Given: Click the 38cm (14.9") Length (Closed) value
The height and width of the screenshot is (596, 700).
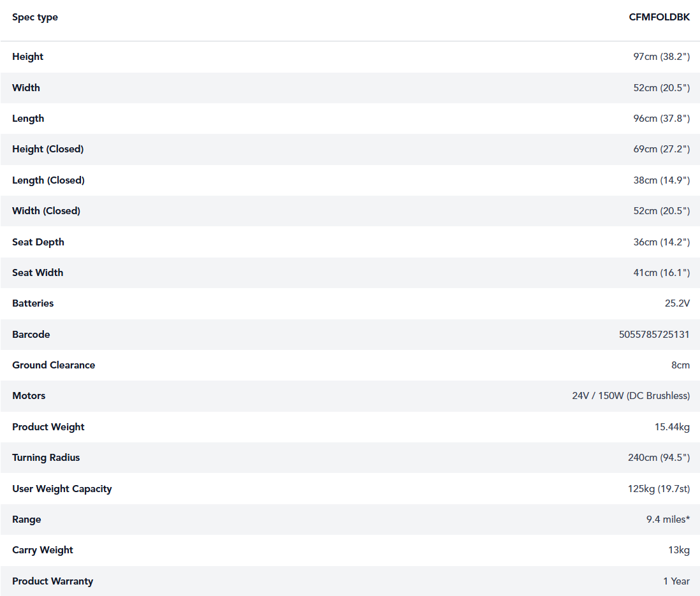Looking at the screenshot, I should [x=661, y=180].
